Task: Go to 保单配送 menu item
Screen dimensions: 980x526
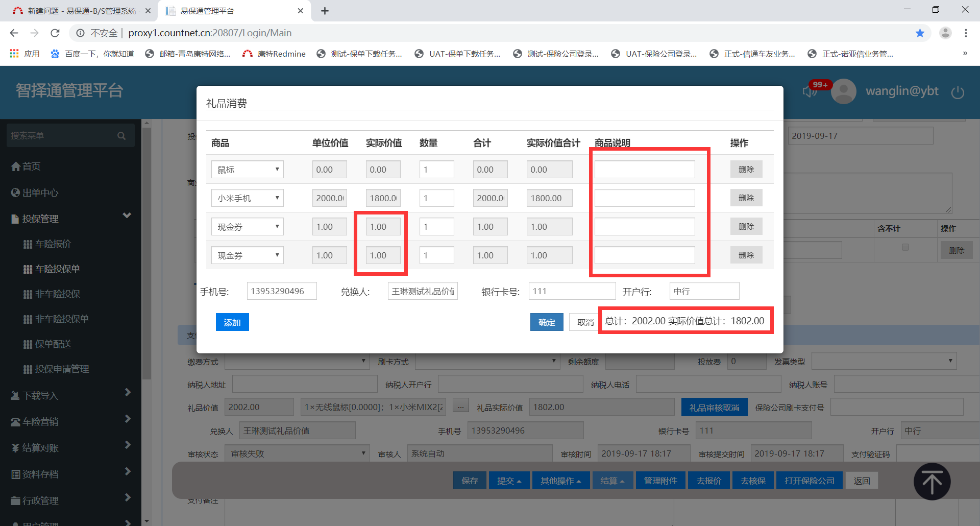Action: pyautogui.click(x=47, y=344)
